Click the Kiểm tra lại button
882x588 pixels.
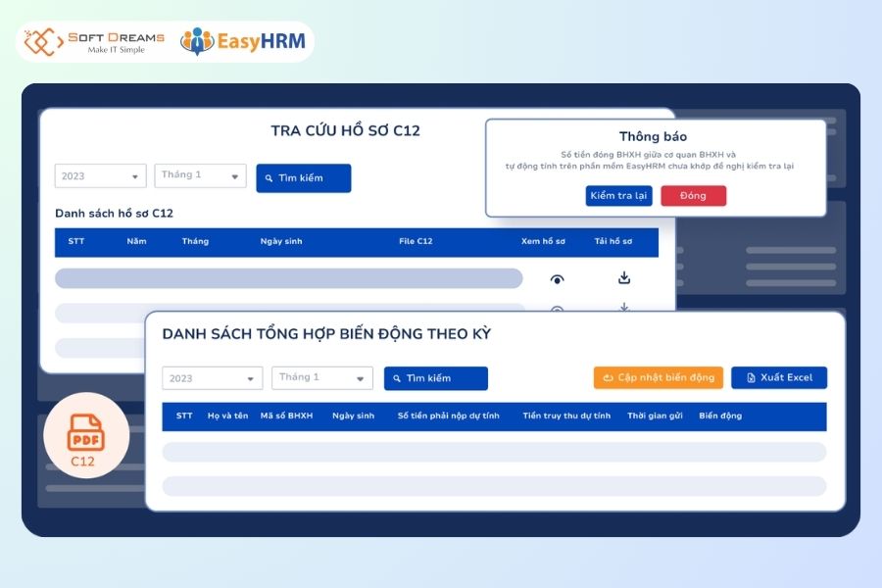618,196
